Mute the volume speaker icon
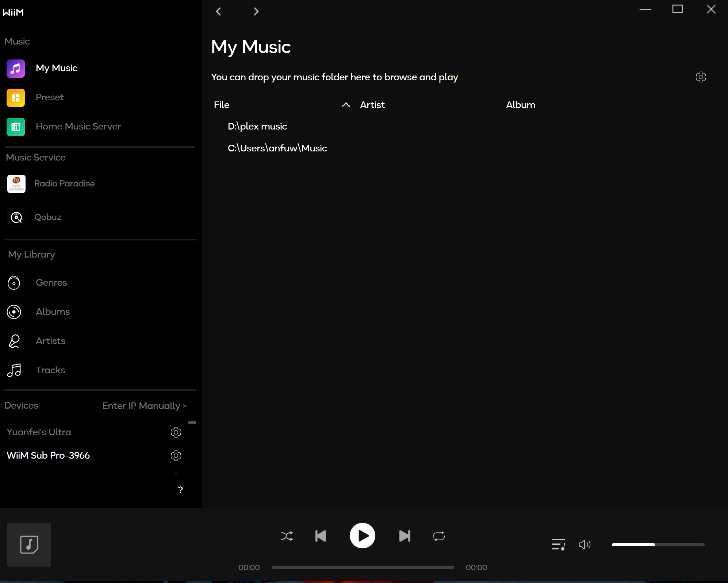Screen dimensions: 728x583 pos(584,545)
